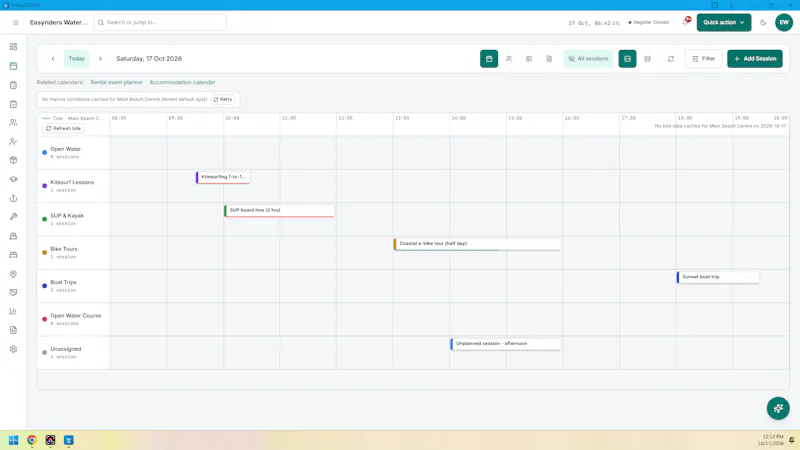This screenshot has width=800, height=450.
Task: Jump to Today
Action: pyautogui.click(x=77, y=59)
